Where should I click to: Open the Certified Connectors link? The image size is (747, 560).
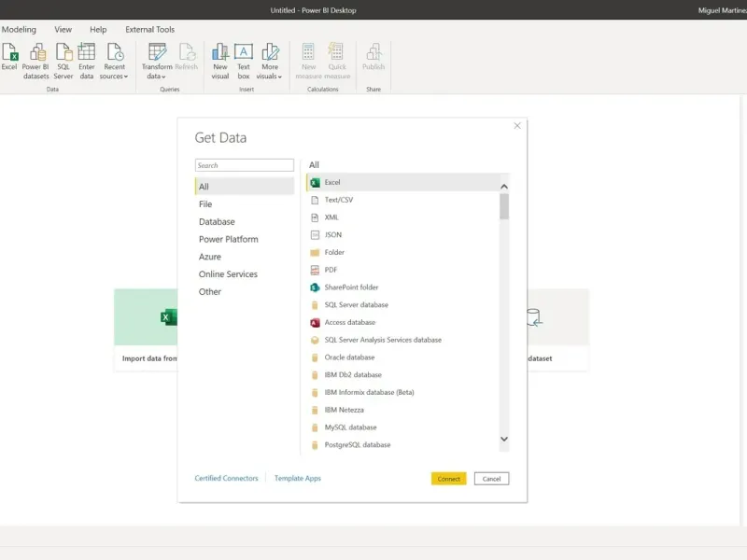226,478
